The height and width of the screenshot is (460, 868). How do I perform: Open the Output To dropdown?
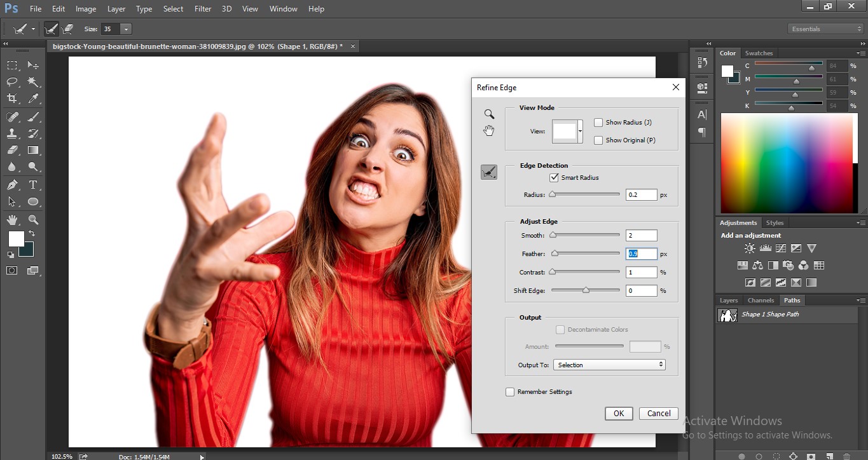[609, 364]
